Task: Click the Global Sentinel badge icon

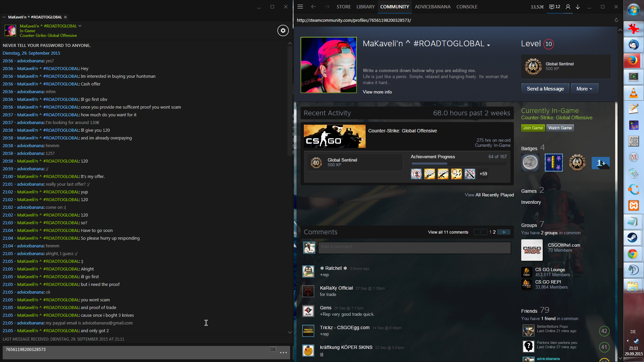Action: point(533,66)
